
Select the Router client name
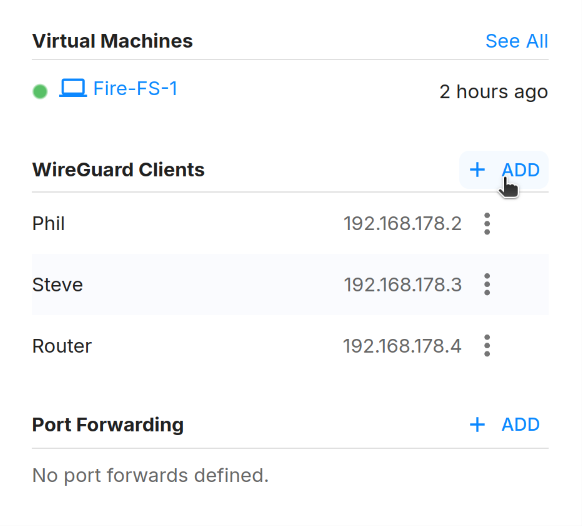pyautogui.click(x=62, y=346)
